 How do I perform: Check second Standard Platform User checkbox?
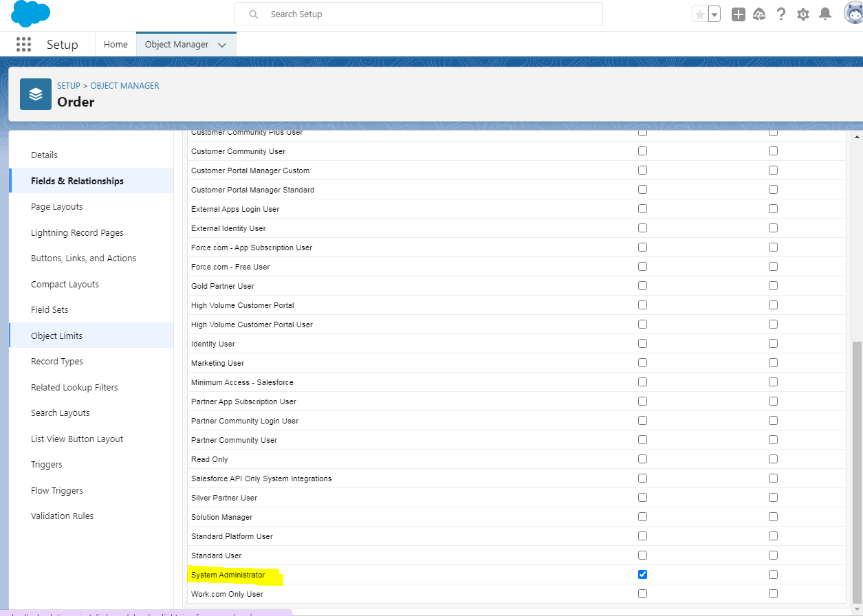773,536
